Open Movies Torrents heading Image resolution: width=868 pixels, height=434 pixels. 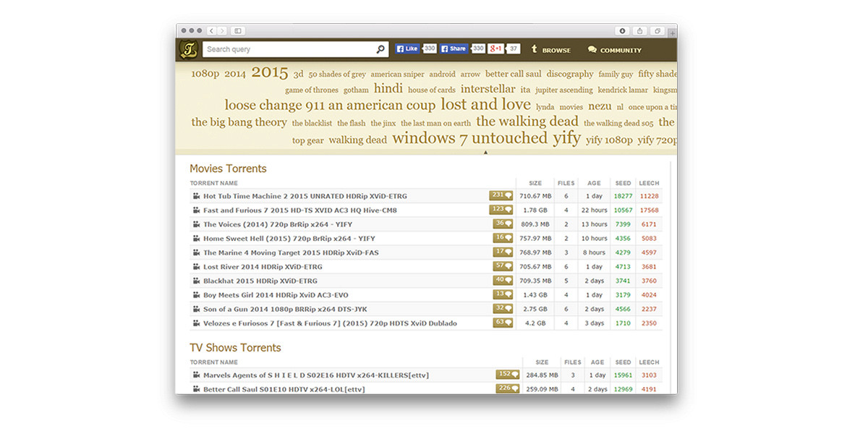coord(228,169)
